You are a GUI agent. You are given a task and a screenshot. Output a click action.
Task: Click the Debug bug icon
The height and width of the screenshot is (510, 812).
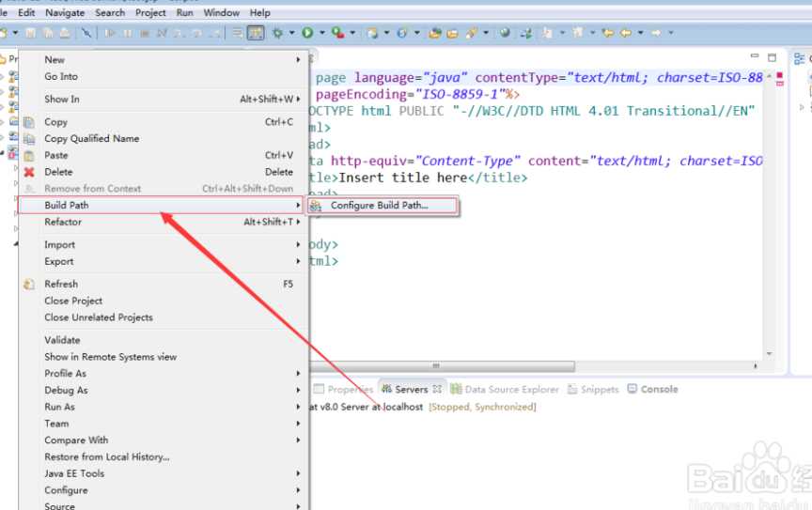[278, 33]
